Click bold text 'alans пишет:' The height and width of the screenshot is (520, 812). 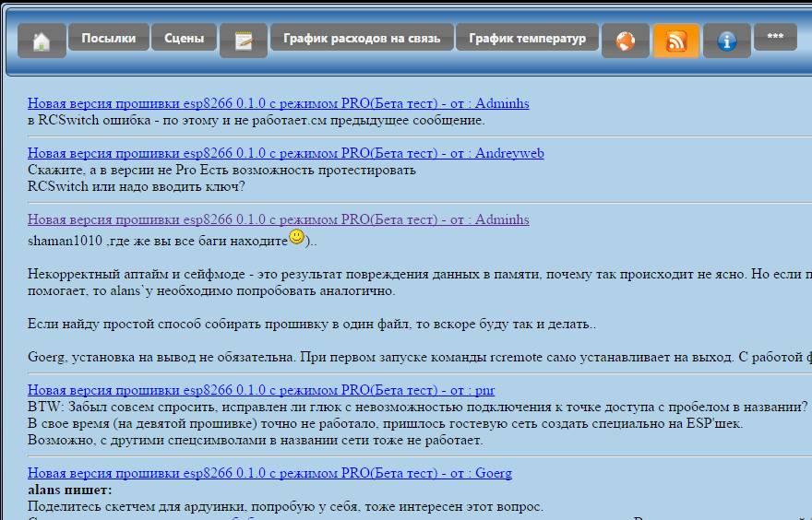click(x=70, y=490)
